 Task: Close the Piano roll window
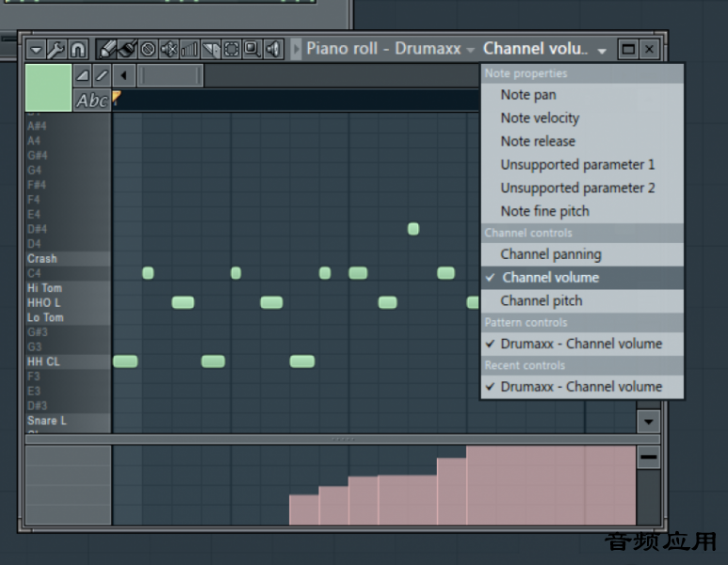pyautogui.click(x=650, y=49)
